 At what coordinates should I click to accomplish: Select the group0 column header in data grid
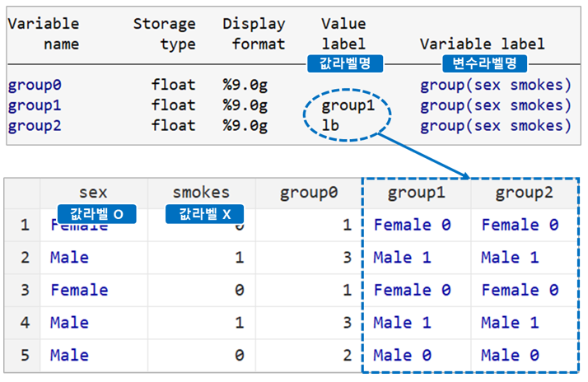tap(309, 193)
